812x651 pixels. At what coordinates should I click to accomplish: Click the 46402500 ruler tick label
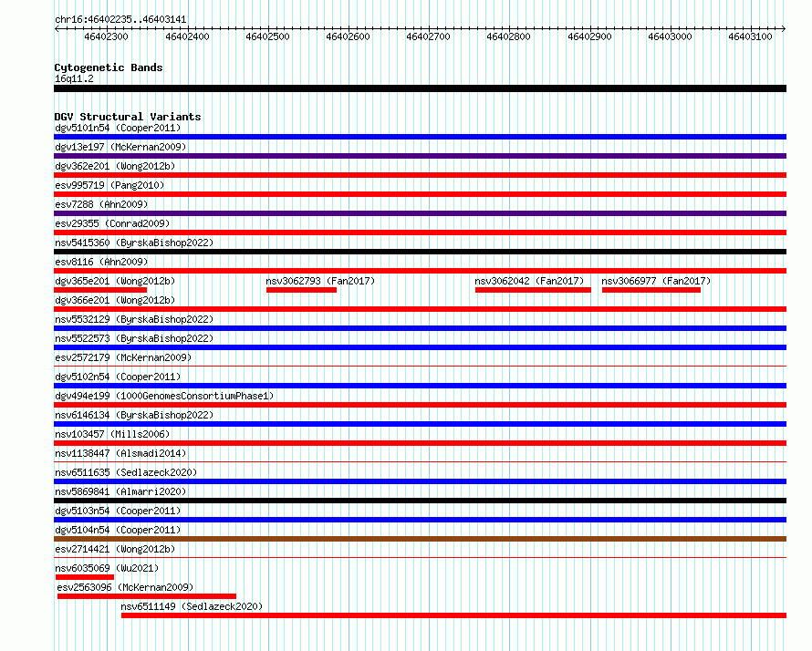click(x=267, y=36)
